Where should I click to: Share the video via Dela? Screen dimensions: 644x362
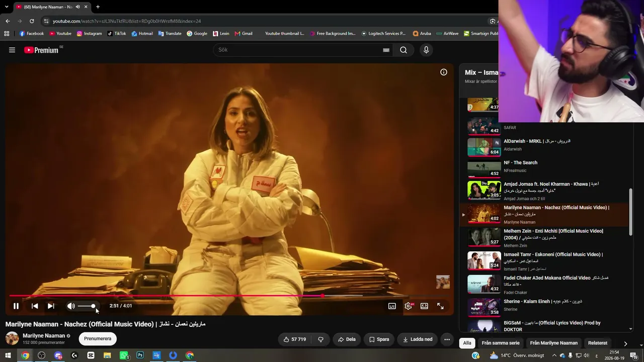click(x=347, y=339)
